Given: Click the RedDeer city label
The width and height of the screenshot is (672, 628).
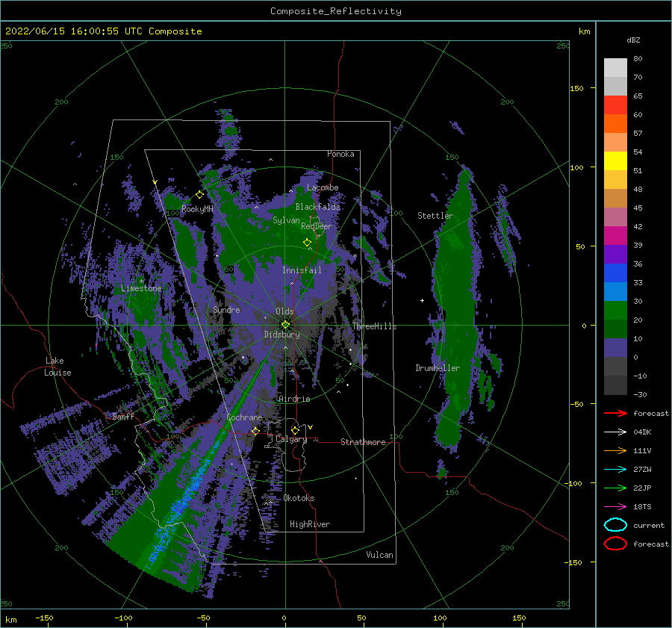Looking at the screenshot, I should point(317,226).
